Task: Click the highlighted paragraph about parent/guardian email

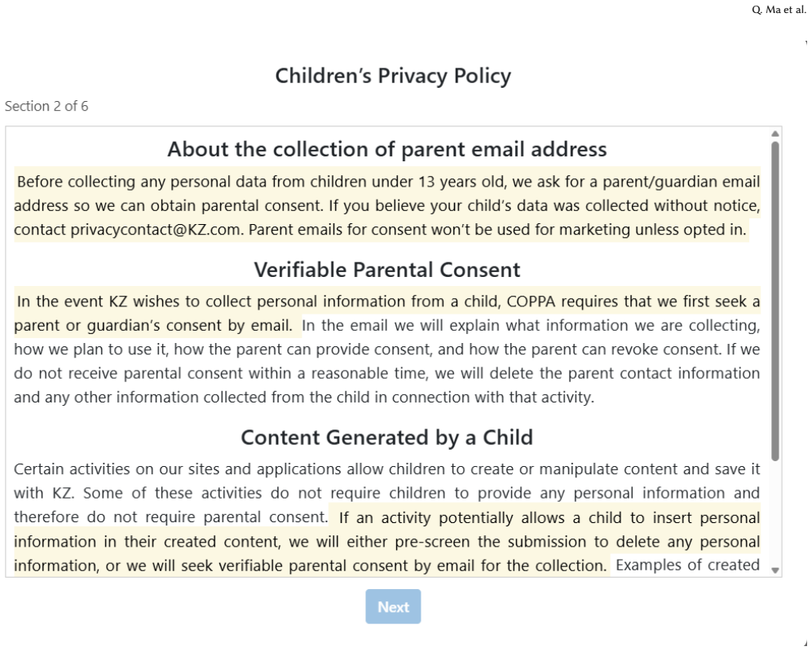Action: click(x=386, y=205)
